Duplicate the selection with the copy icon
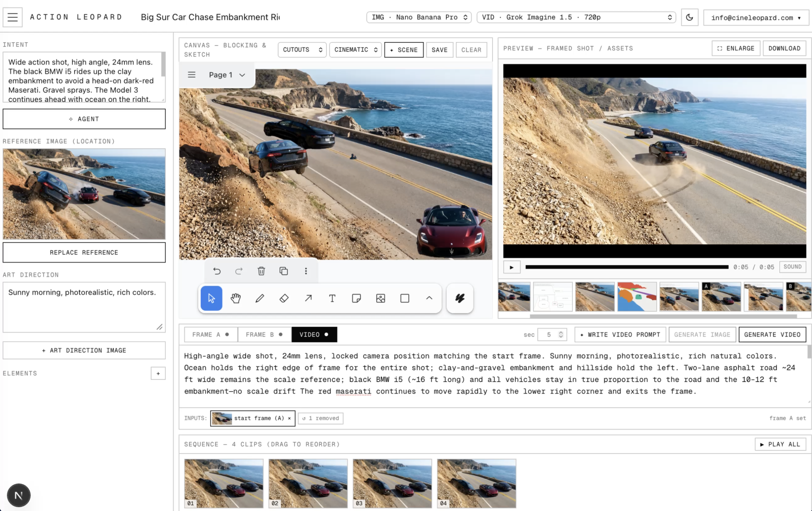This screenshot has height=511, width=812. click(x=284, y=271)
